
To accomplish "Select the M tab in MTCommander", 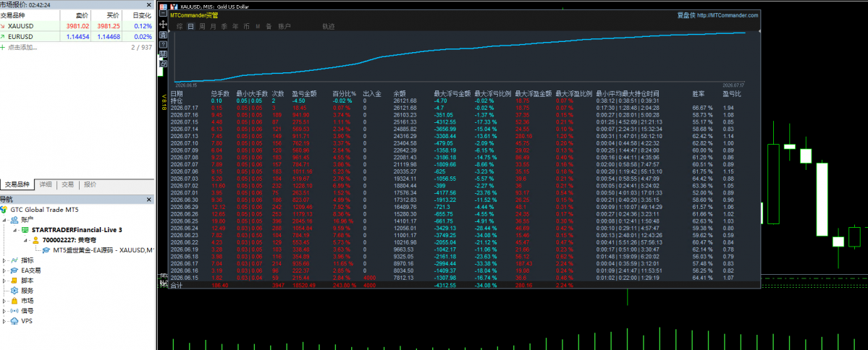I will [x=258, y=26].
